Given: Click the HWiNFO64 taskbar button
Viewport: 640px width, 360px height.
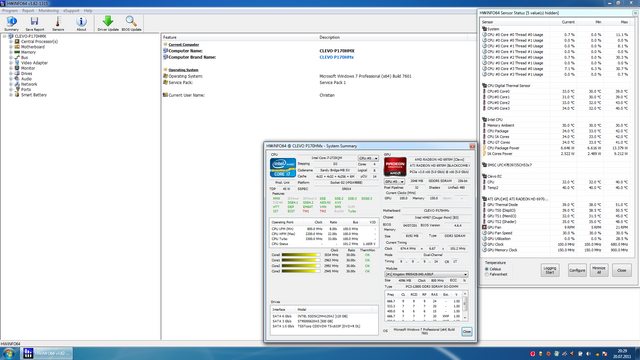Looking at the screenshot, I should (x=47, y=353).
